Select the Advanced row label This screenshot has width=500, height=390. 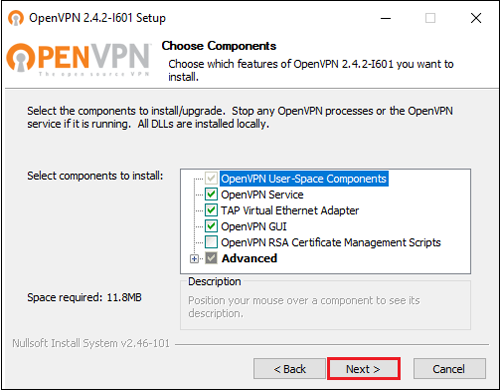pyautogui.click(x=249, y=258)
